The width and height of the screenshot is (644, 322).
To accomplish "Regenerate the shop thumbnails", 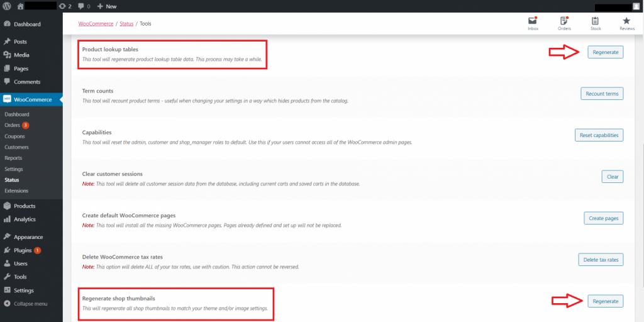I will click(x=606, y=301).
